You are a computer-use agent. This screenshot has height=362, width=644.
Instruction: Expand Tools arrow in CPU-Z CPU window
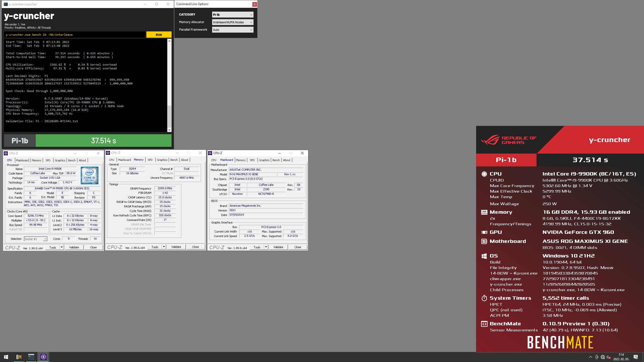pyautogui.click(x=62, y=247)
